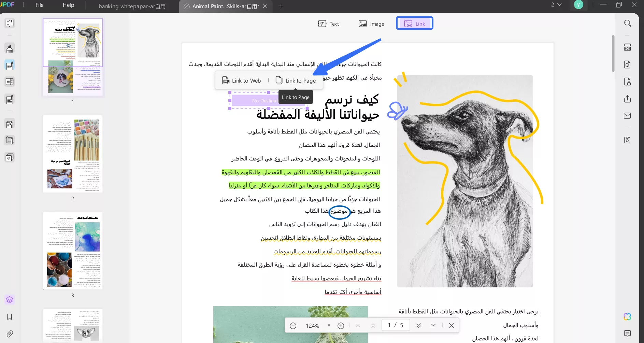644x343 pixels.
Task: Select the highlighted Link tool in toolbar
Action: (x=414, y=23)
